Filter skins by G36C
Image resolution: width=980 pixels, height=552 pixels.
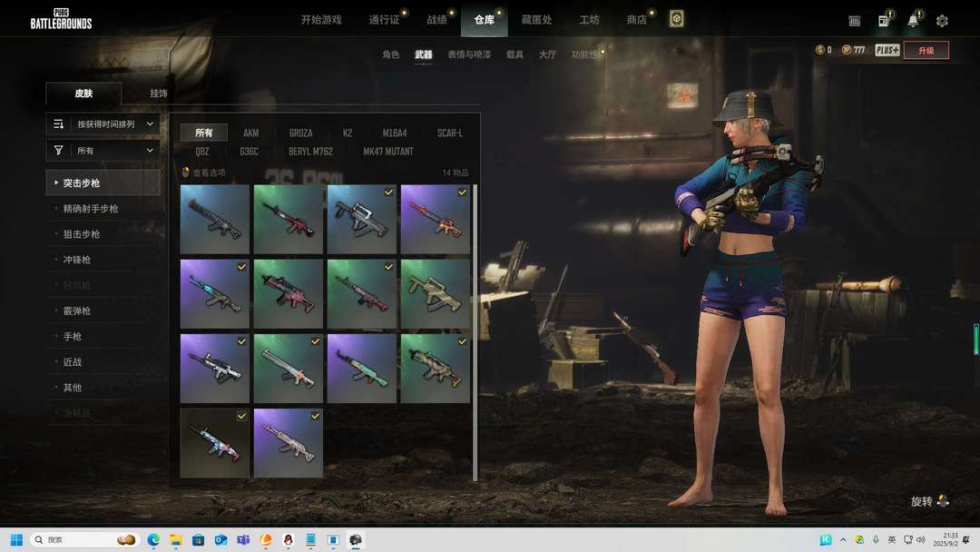click(249, 152)
